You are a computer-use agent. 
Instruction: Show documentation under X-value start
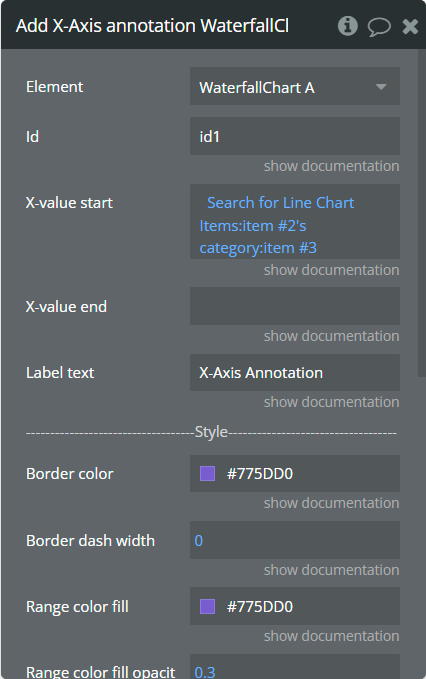click(x=331, y=270)
